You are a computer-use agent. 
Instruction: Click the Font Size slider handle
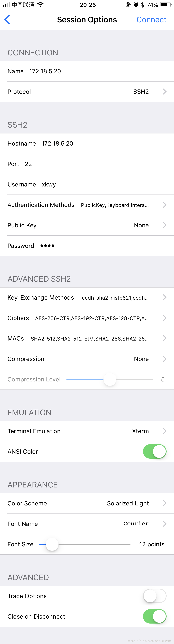tap(52, 544)
